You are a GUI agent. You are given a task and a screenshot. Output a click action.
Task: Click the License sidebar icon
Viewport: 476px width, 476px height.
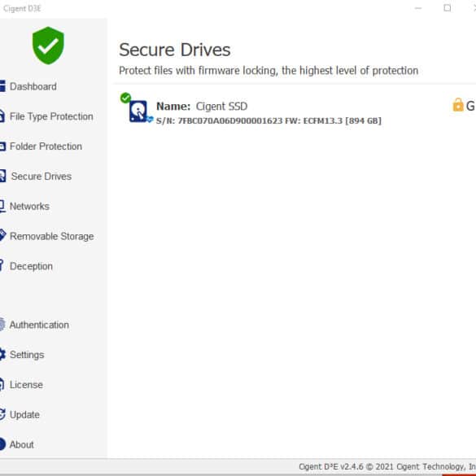[2, 384]
